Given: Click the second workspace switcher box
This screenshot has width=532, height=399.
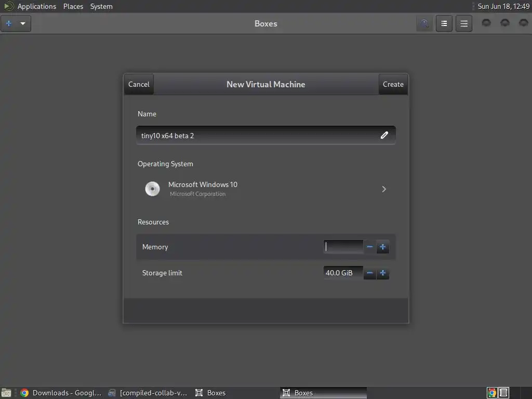Looking at the screenshot, I should click(503, 393).
